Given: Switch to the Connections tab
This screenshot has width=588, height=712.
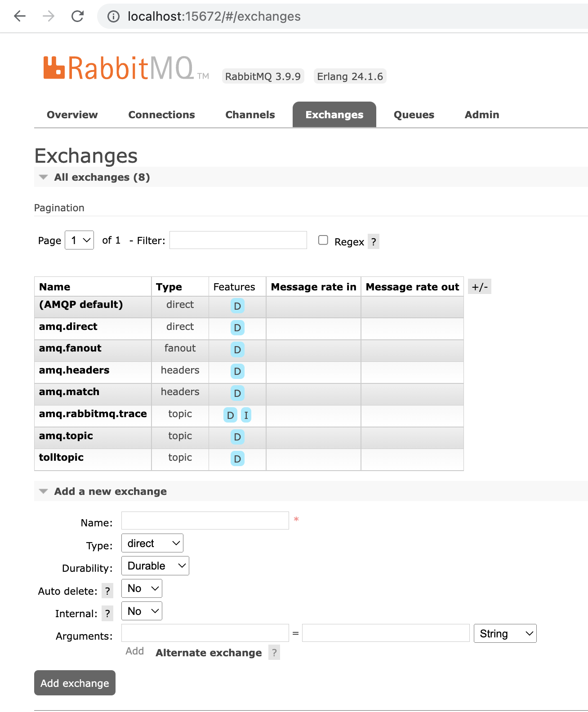Looking at the screenshot, I should tap(162, 115).
